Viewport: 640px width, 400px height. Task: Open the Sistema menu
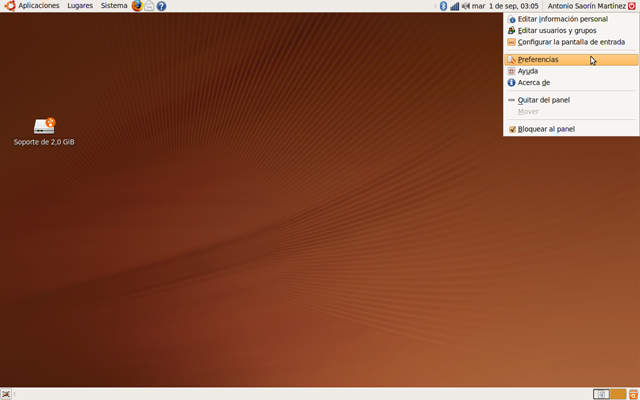[114, 6]
